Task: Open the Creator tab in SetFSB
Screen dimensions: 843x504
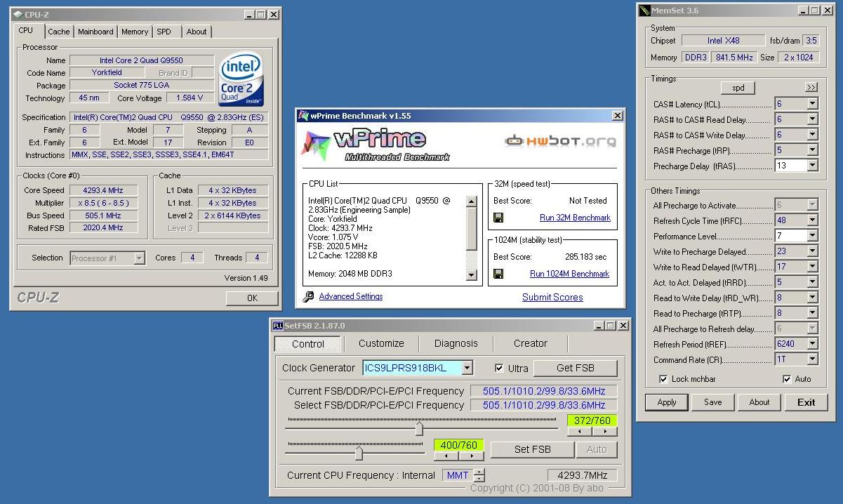Action: pyautogui.click(x=531, y=343)
